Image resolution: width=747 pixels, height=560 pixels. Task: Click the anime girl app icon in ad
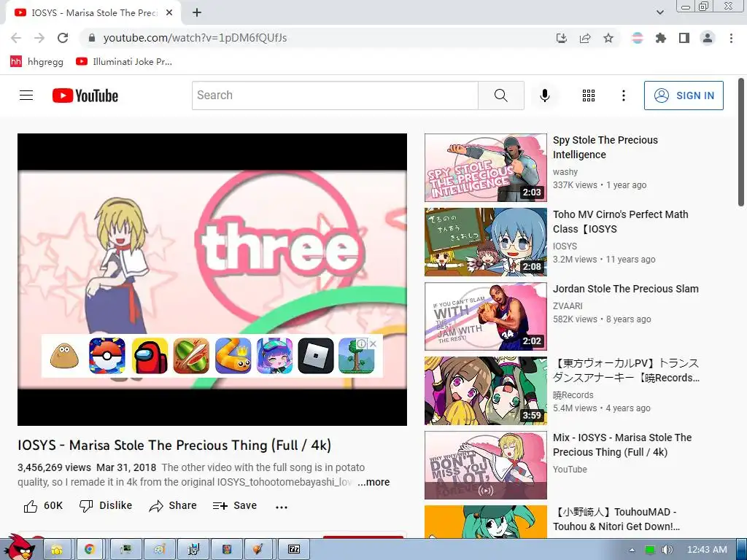pos(274,356)
